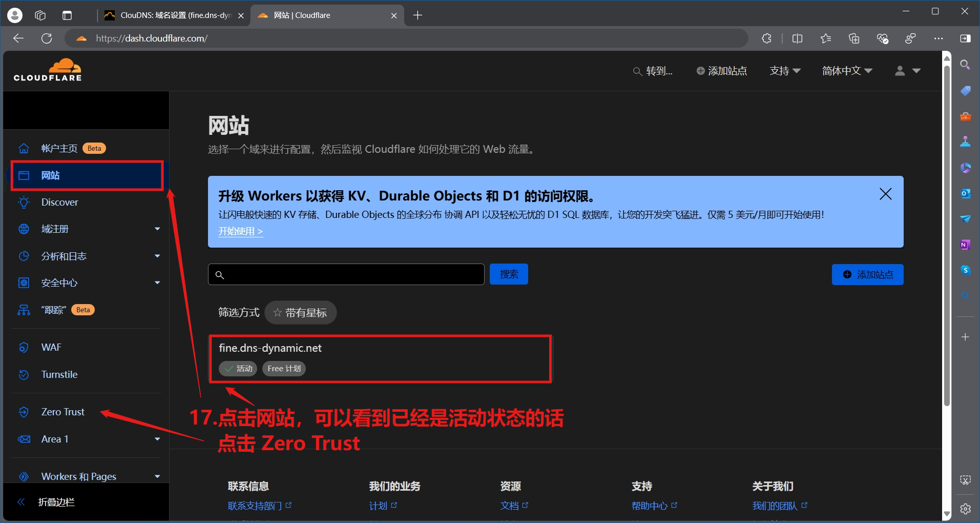Open Discover in the sidebar
980x523 pixels.
point(59,202)
